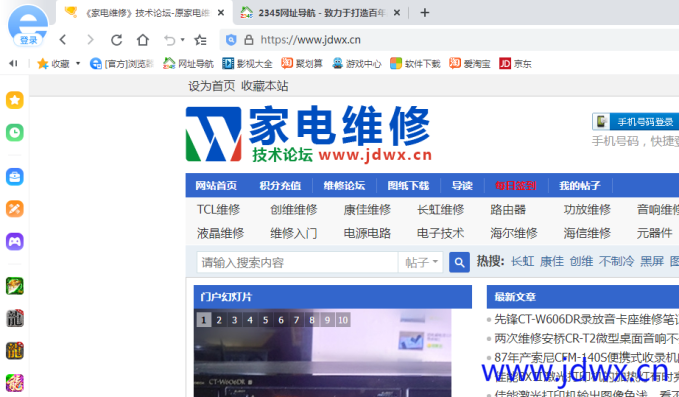679x397 pixels.
Task: Click the green clock history sidebar icon
Action: (x=15, y=132)
